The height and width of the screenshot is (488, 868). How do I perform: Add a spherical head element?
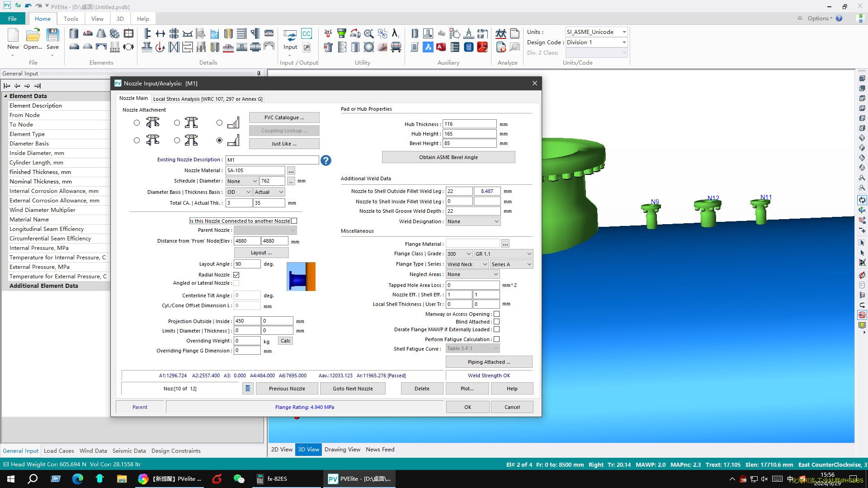(x=88, y=47)
